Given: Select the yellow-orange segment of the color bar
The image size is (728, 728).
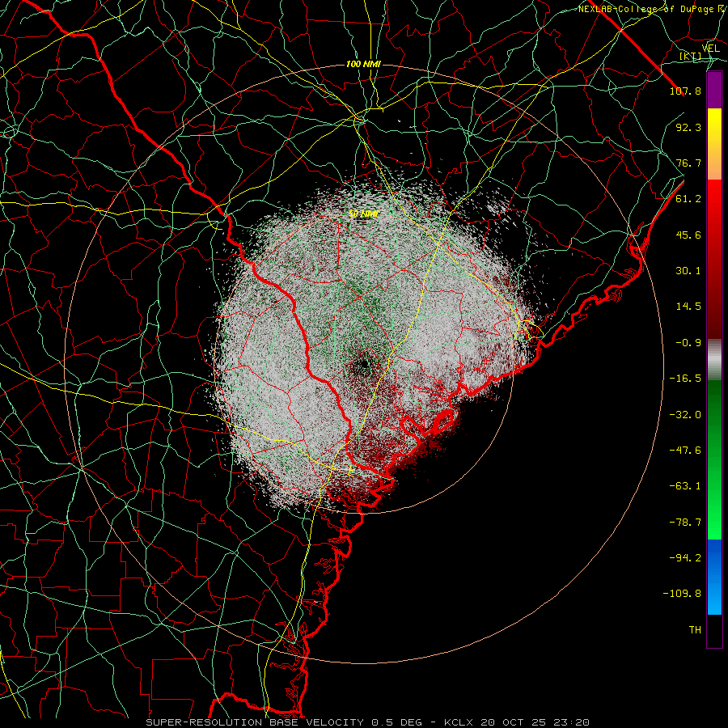Looking at the screenshot, I should coord(714,144).
